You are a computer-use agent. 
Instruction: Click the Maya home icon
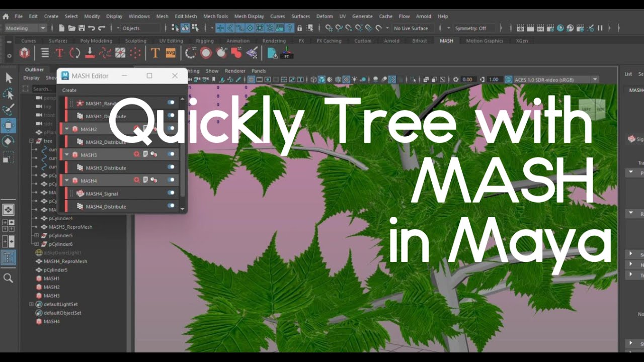tap(6, 16)
